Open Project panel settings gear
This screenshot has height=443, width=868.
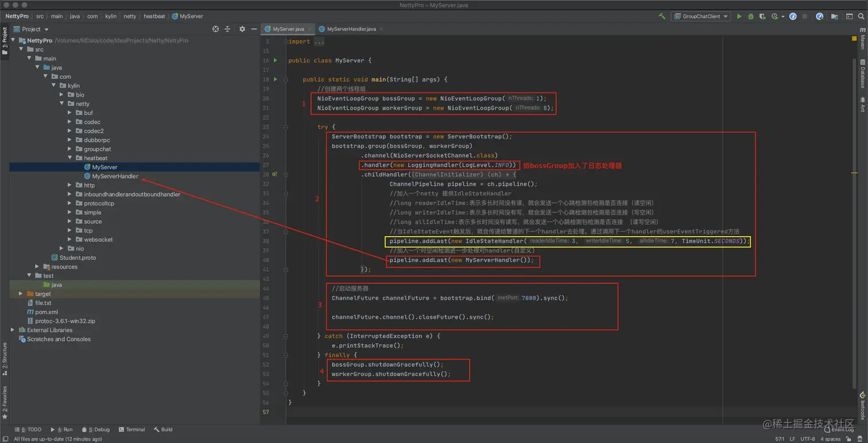coord(242,29)
